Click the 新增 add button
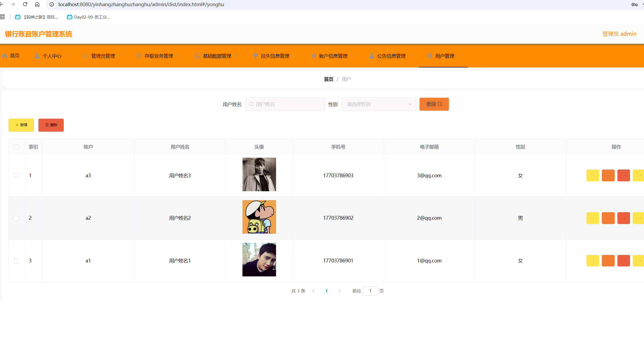Viewport: 644px width, 343px height. pos(21,125)
